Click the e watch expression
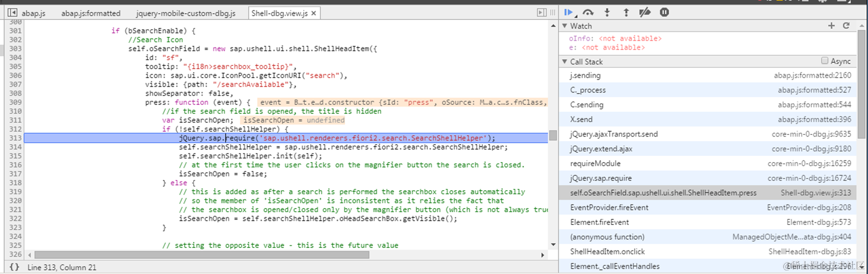 coord(607,48)
